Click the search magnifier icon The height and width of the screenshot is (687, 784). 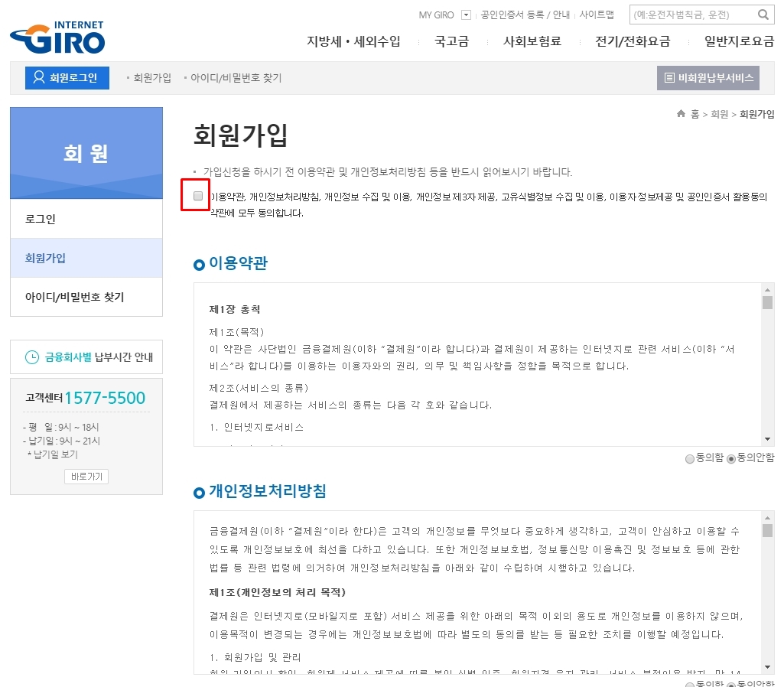(x=763, y=15)
